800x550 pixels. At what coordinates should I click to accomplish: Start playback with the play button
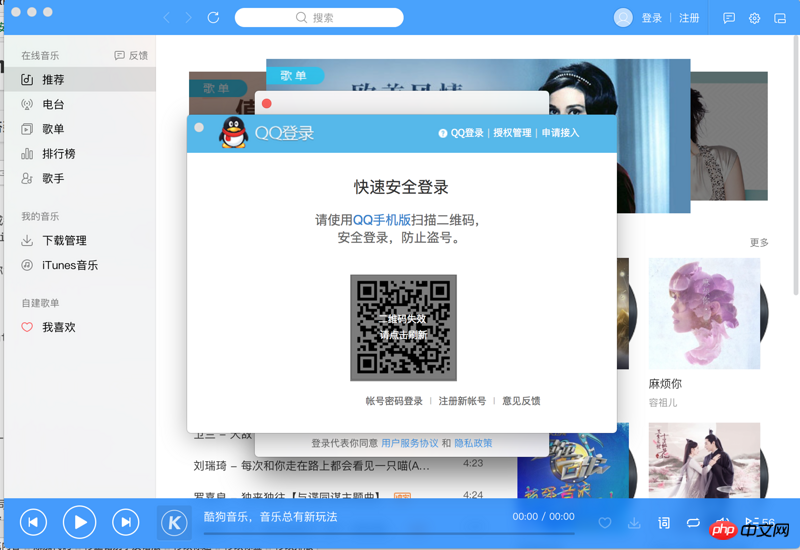click(80, 522)
